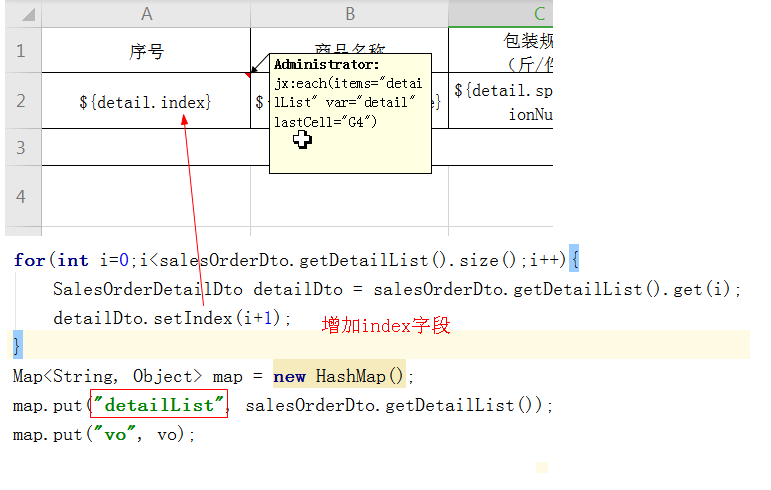
Task: Click the Administrator comment note box
Action: (351, 114)
